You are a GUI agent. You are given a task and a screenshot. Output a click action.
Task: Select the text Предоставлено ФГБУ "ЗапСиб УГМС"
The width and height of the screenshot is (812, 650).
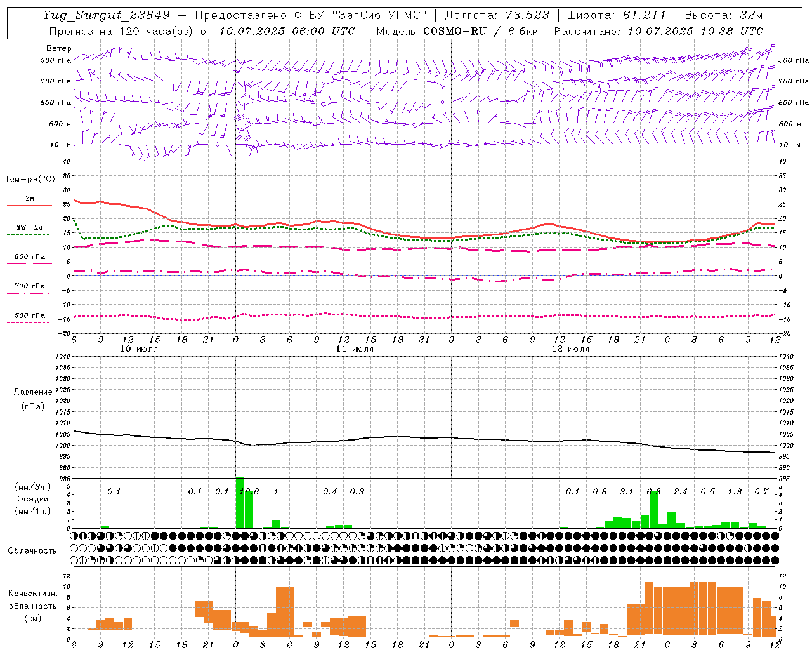pyautogui.click(x=311, y=15)
